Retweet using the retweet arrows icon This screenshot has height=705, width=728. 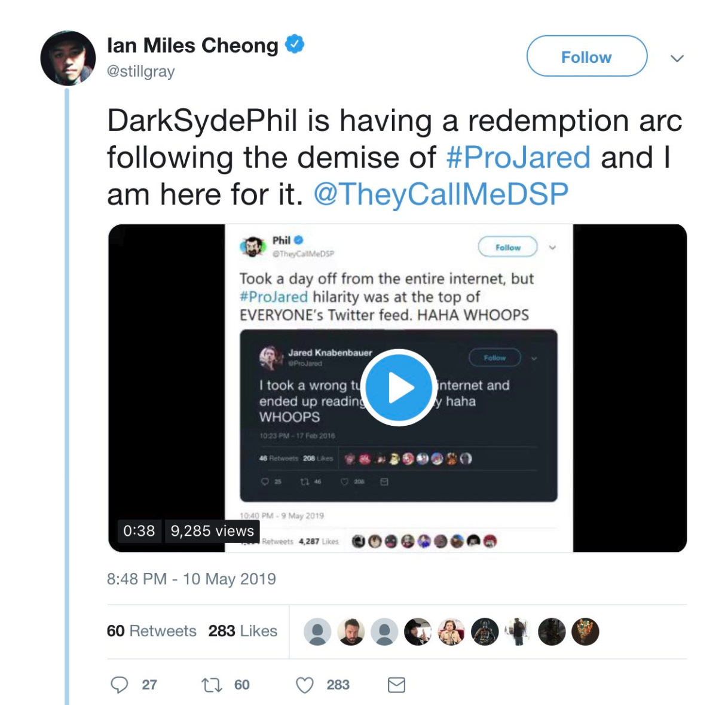[212, 685]
